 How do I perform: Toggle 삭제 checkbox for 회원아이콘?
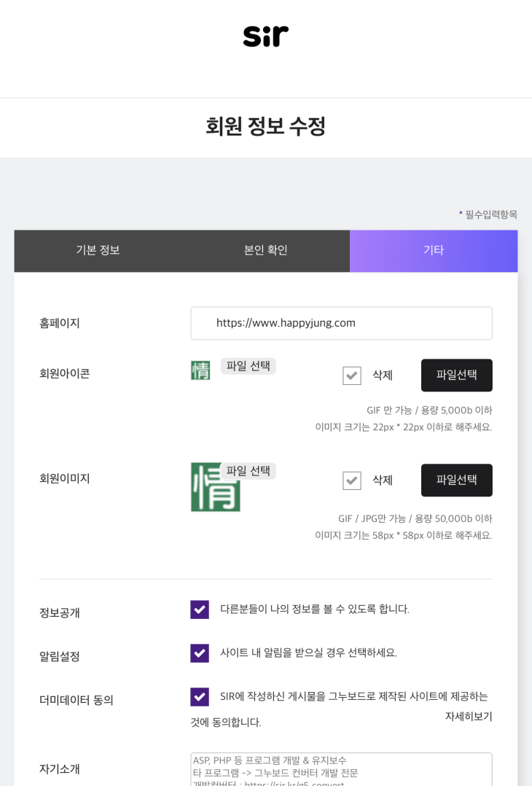[352, 376]
